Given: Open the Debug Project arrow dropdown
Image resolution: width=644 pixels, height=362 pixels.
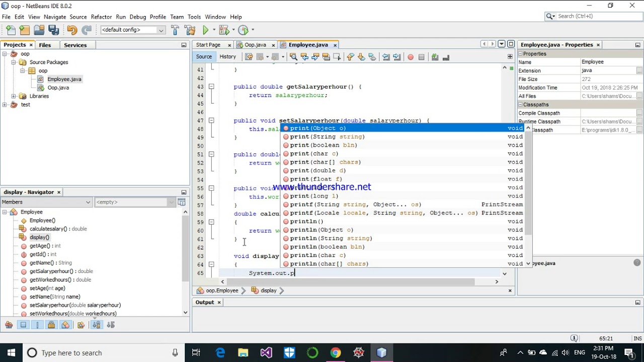Looking at the screenshot, I should coord(233,30).
